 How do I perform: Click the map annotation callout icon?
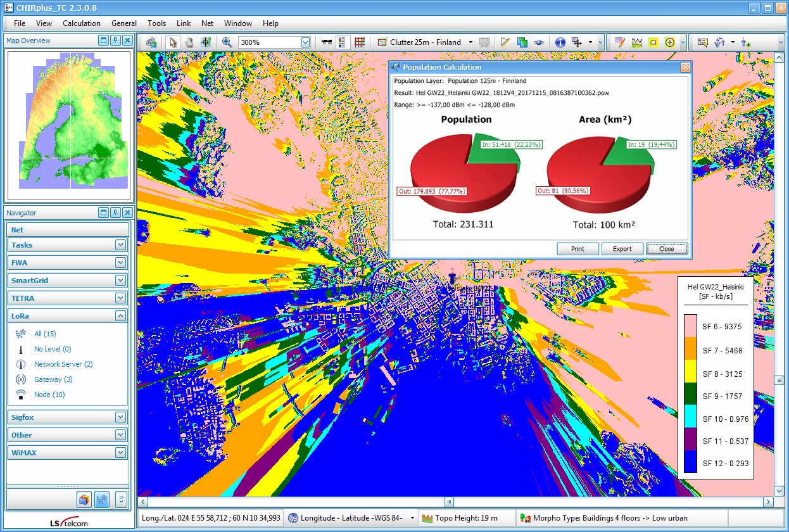(x=702, y=42)
